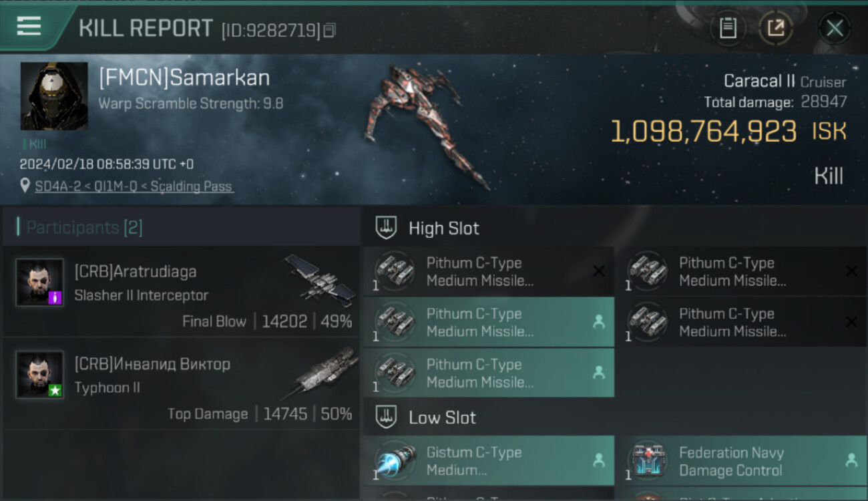Select Samarkan pilot portrait
The width and height of the screenshot is (868, 501).
click(x=54, y=96)
